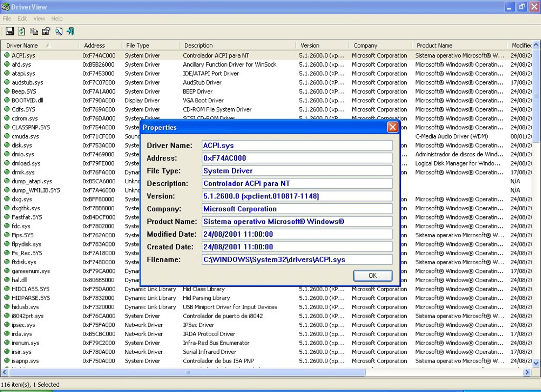The height and width of the screenshot is (392, 541).
Task: Click the Product Name field in Properties
Action: click(x=297, y=221)
